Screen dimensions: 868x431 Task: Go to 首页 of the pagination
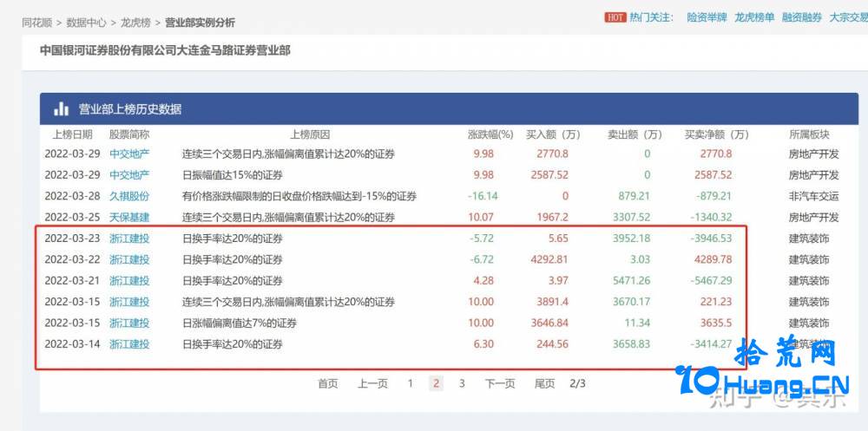(327, 383)
